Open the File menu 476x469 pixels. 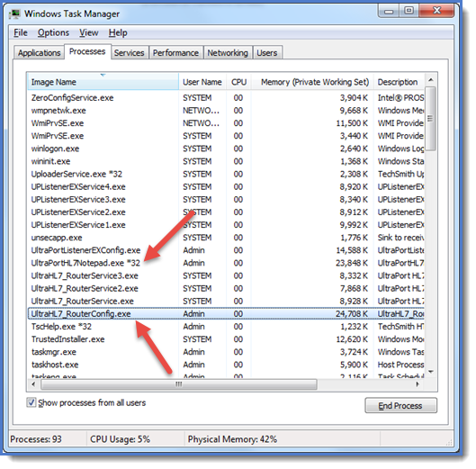21,32
